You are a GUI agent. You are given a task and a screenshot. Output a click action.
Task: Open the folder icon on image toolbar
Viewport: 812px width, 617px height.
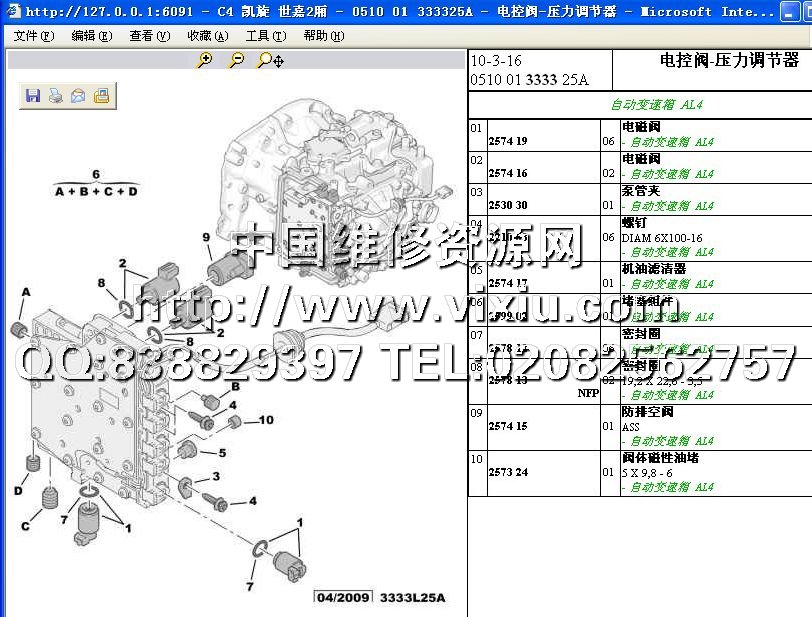pyautogui.click(x=101, y=96)
